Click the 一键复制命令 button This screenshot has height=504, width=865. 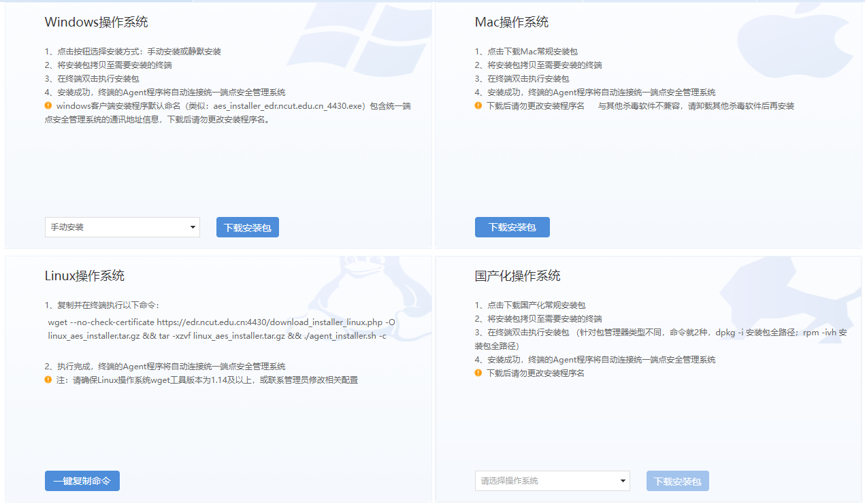point(82,481)
